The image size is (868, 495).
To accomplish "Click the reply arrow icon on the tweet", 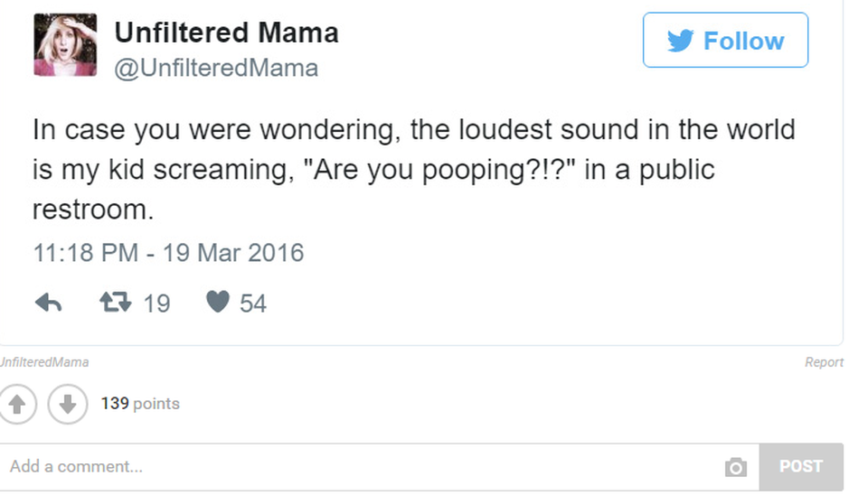I will (48, 303).
